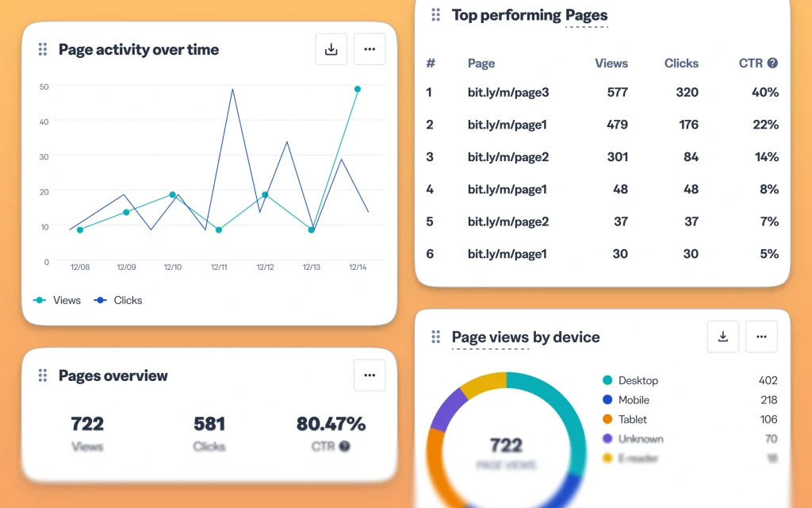Image resolution: width=812 pixels, height=508 pixels.
Task: Select the Desktop teal legend swatch
Action: point(607,380)
